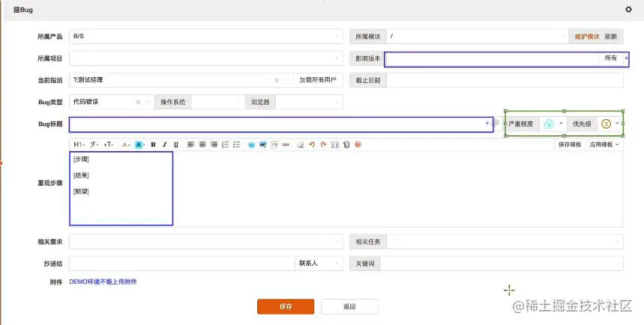Choose text color with the A icon
The image size is (644, 325).
[126, 145]
